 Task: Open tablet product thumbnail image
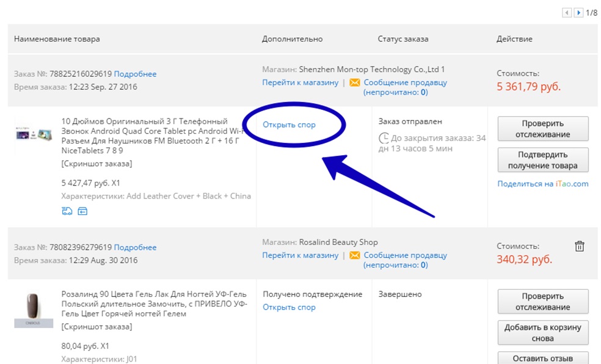point(34,133)
